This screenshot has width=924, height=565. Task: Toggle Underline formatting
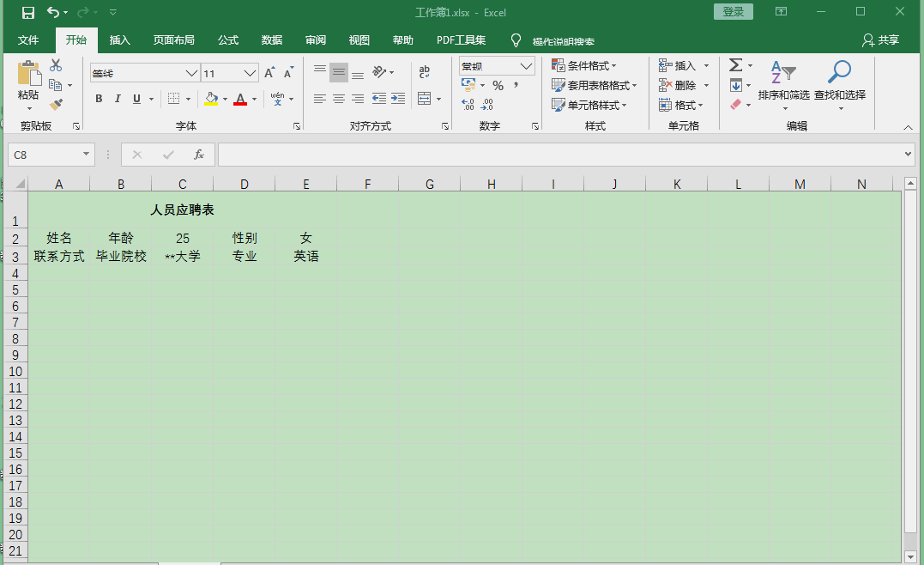click(x=136, y=99)
